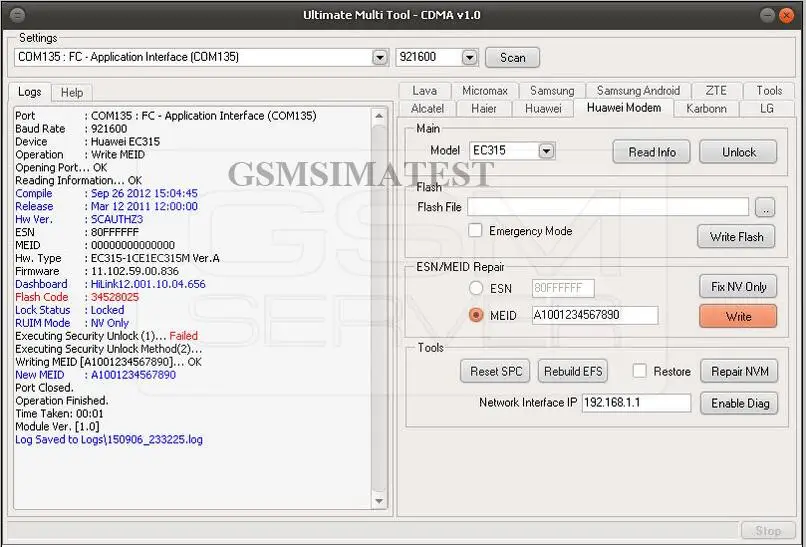Minimize window with gray title button

tap(767, 15)
